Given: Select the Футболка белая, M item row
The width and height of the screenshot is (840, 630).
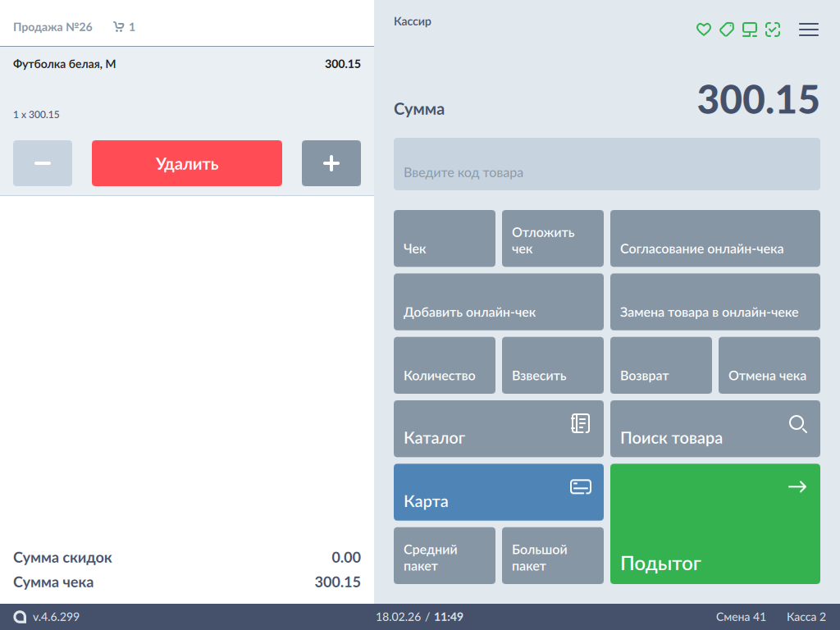Looking at the screenshot, I should pos(187,82).
